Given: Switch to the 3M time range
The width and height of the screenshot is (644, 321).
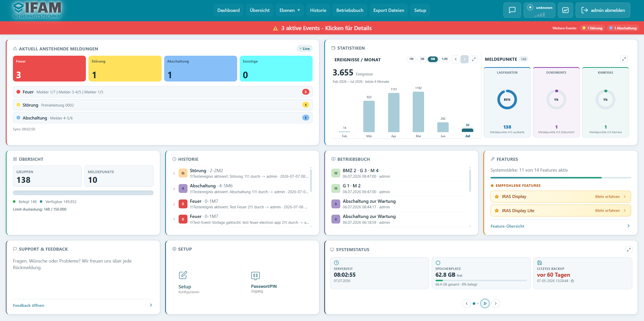Looking at the screenshot, I should 422,59.
